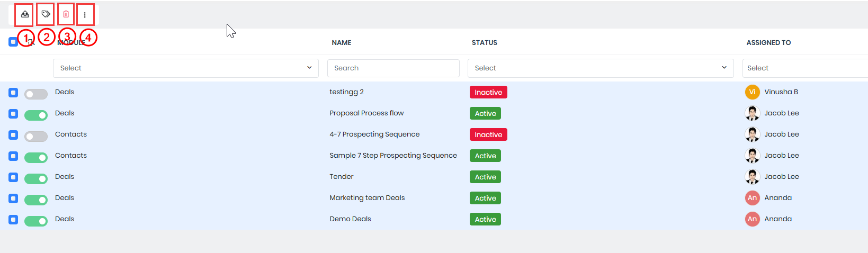Disable the toggle for Proposal Process flow
Viewport: 868px width, 253px height.
(36, 115)
